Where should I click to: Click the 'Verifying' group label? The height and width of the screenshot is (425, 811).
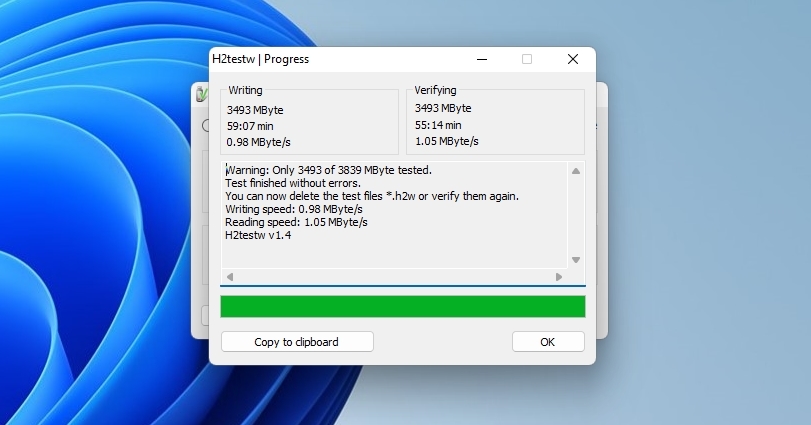pyautogui.click(x=435, y=90)
